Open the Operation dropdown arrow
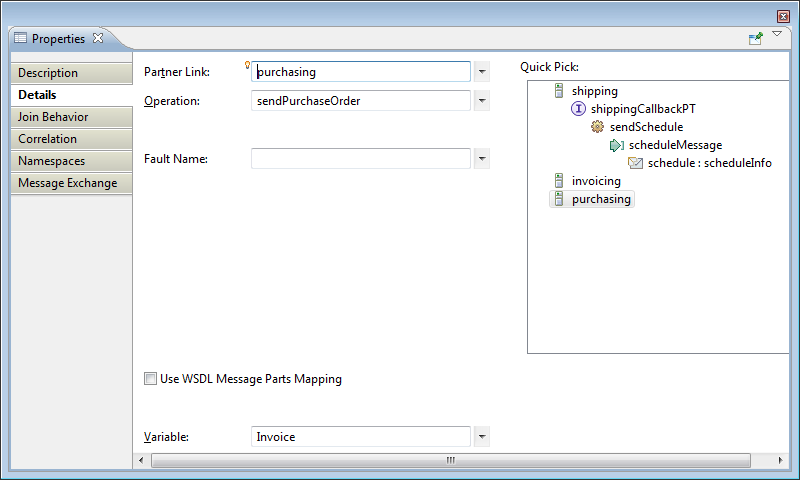The width and height of the screenshot is (800, 480). pyautogui.click(x=481, y=101)
